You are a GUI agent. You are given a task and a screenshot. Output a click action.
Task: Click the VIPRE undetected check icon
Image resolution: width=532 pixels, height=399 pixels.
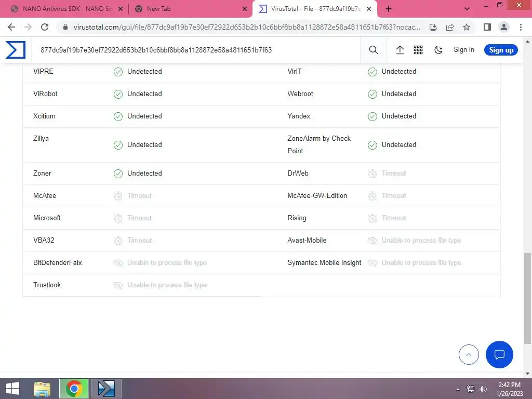pos(118,72)
